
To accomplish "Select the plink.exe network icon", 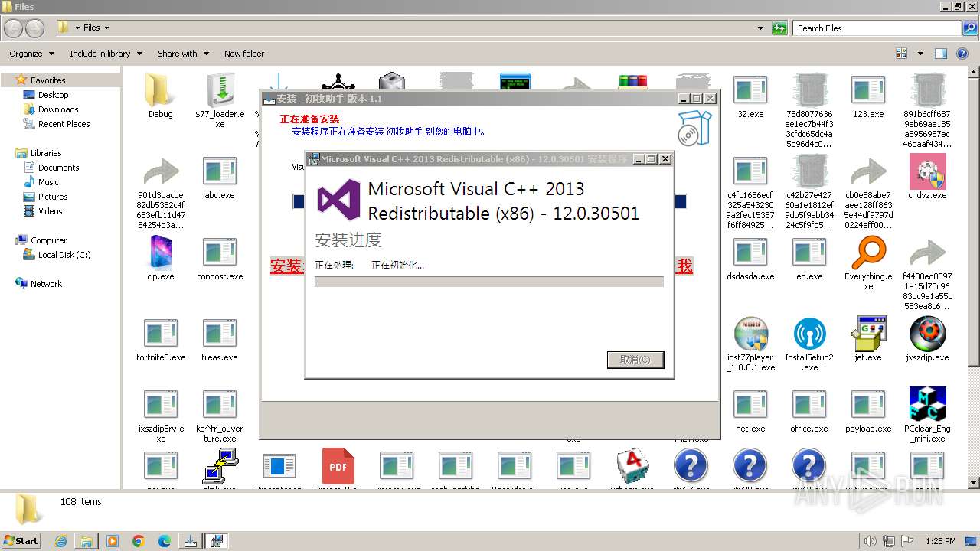I will click(220, 465).
